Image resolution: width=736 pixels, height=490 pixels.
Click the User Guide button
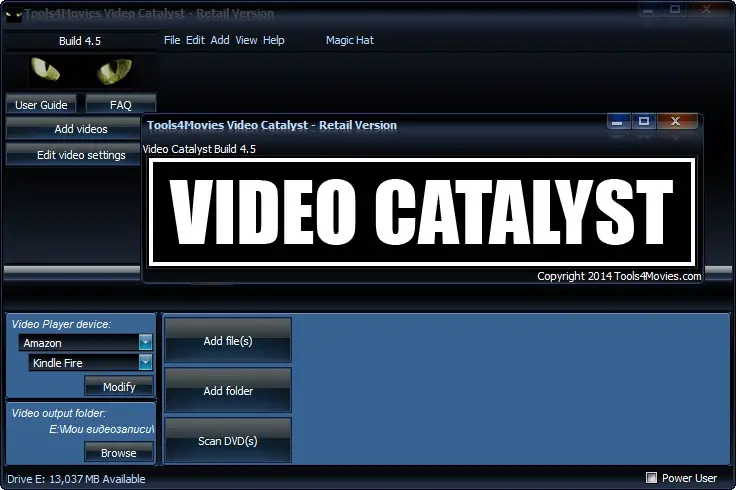point(41,104)
